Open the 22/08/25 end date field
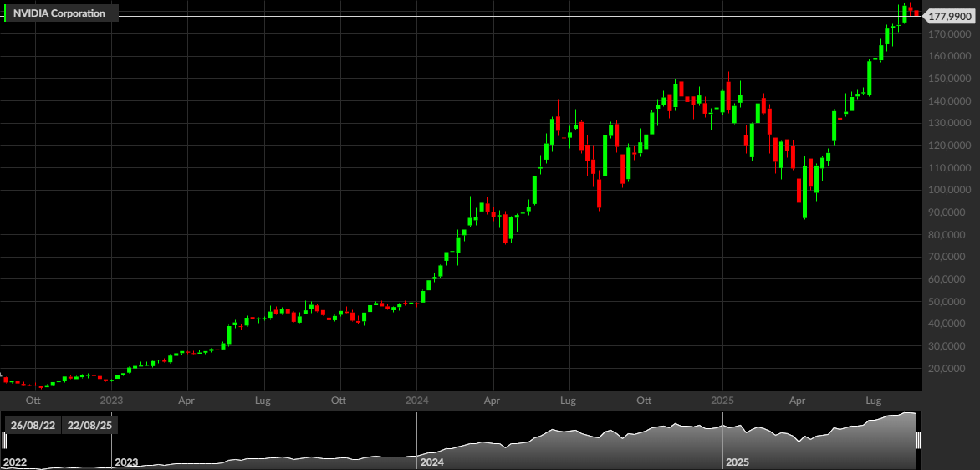Screen dimensions: 980x470 89,425
